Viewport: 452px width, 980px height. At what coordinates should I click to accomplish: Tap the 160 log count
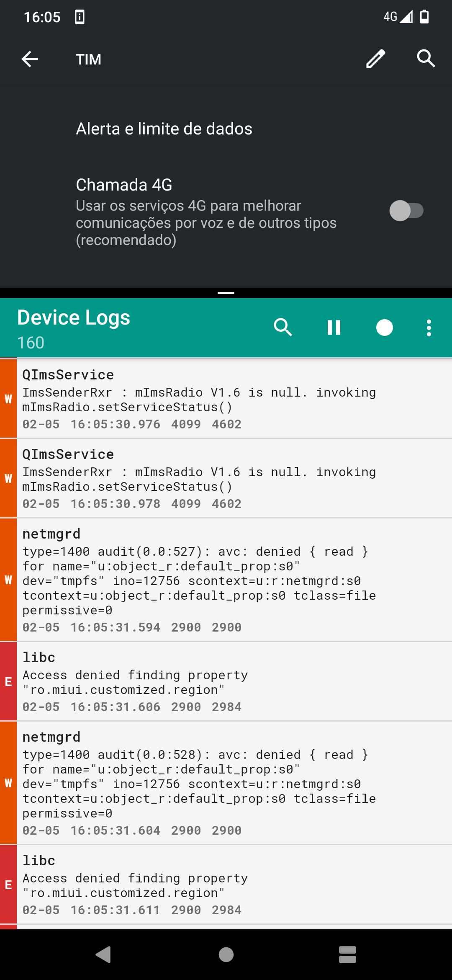point(31,343)
